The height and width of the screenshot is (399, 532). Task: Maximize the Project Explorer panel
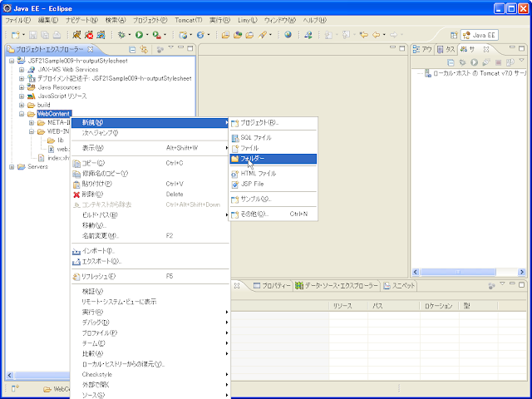(190, 48)
